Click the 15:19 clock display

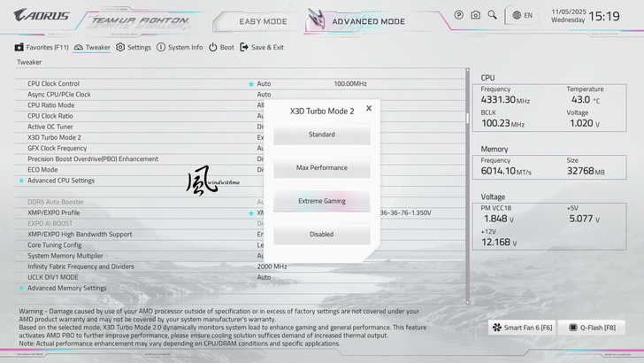coord(603,17)
